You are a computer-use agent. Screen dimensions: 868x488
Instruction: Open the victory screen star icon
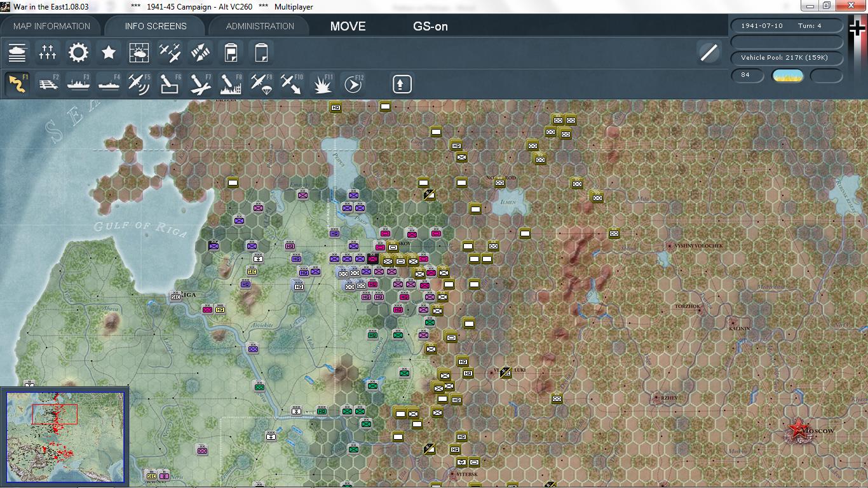point(109,52)
